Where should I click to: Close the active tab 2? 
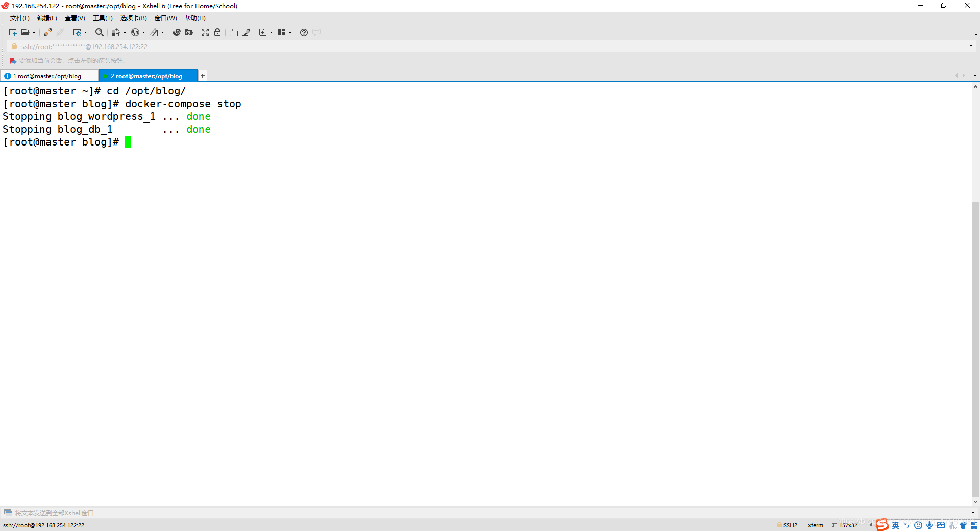tap(191, 76)
